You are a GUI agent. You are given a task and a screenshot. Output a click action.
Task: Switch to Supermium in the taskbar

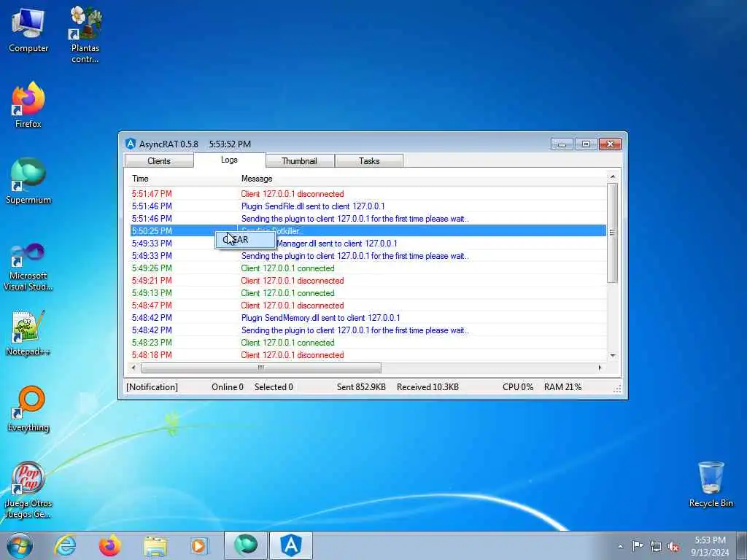tap(245, 545)
